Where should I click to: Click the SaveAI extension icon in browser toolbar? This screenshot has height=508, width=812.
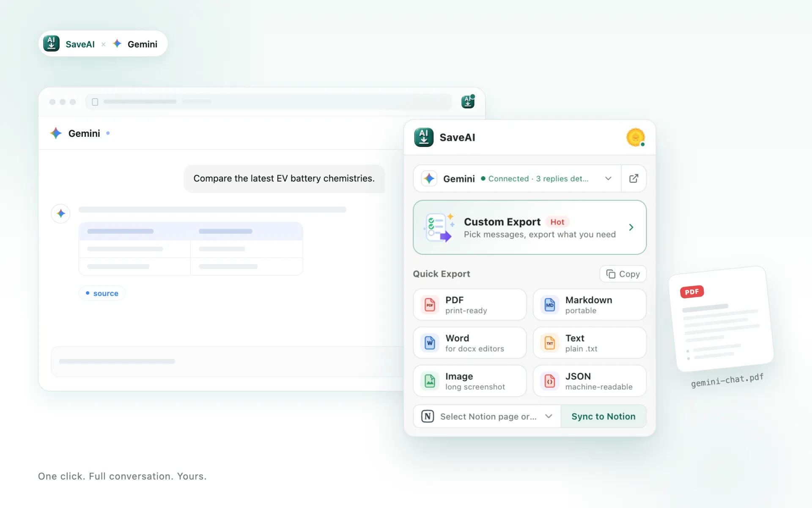[468, 102]
